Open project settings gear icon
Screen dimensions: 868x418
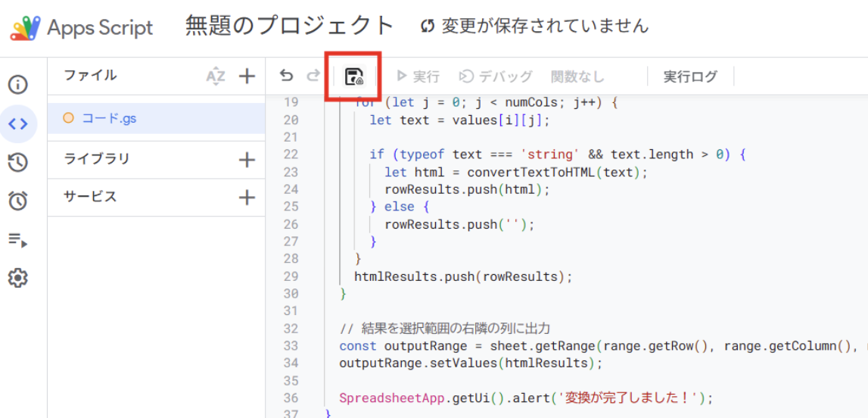(x=18, y=279)
